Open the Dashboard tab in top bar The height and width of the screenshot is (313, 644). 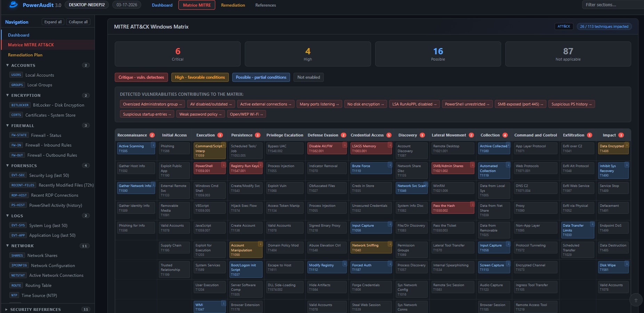coord(162,5)
